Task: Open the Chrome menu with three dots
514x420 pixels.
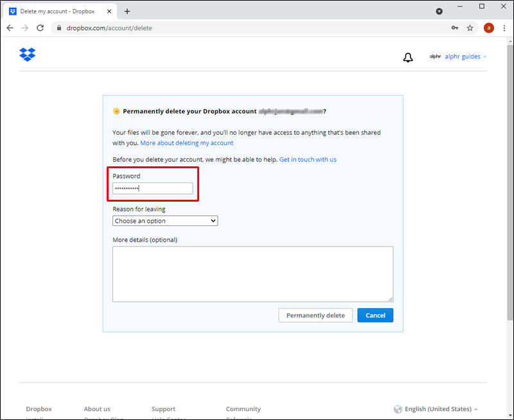Action: (504, 28)
